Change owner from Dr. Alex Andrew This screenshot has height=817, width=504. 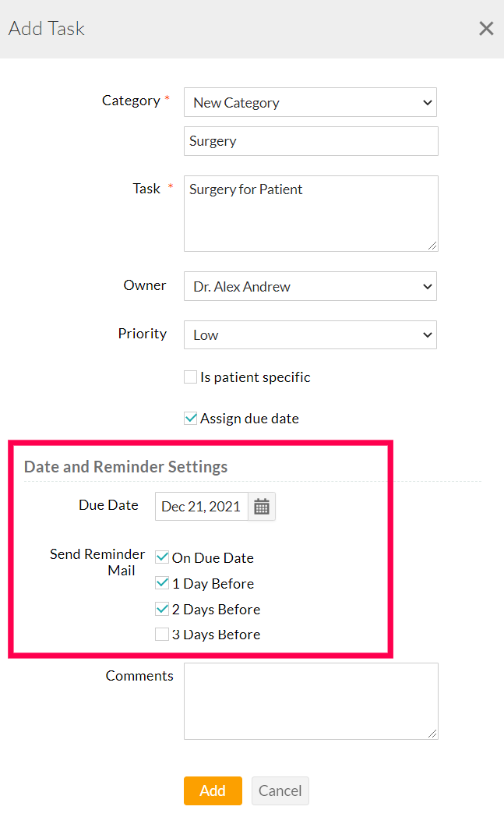[x=310, y=286]
